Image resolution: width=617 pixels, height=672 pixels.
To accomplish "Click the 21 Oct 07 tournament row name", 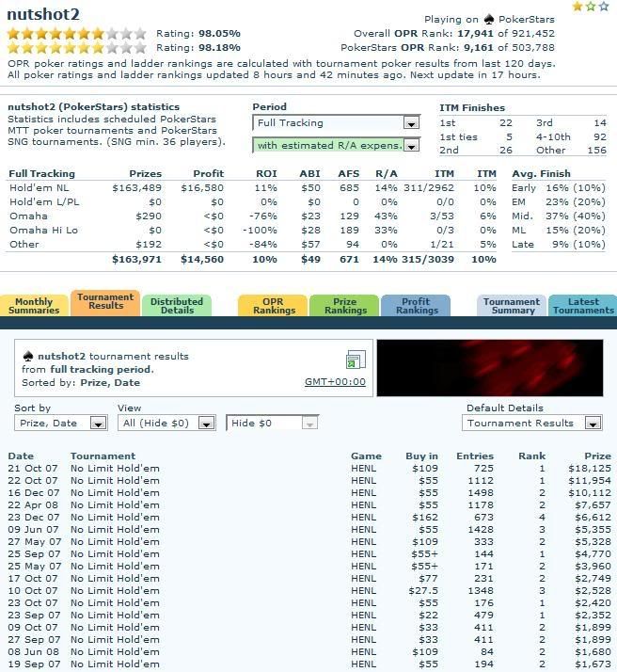I will 115,469.
